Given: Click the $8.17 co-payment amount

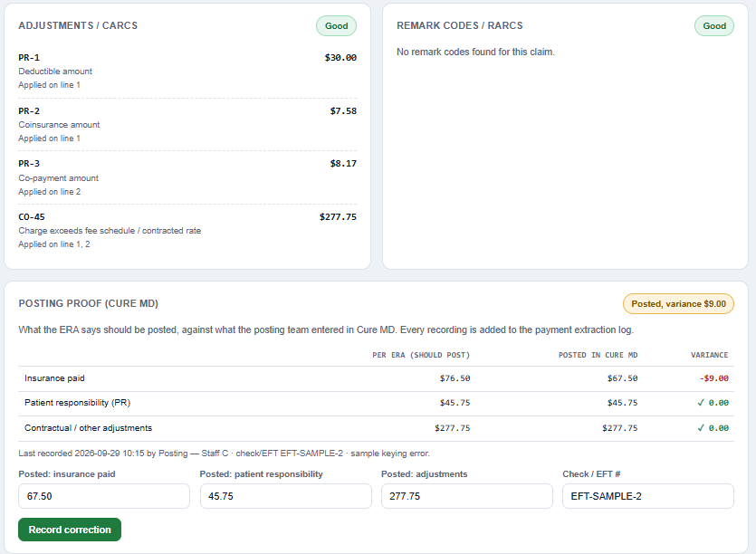Looking at the screenshot, I should pos(343,164).
